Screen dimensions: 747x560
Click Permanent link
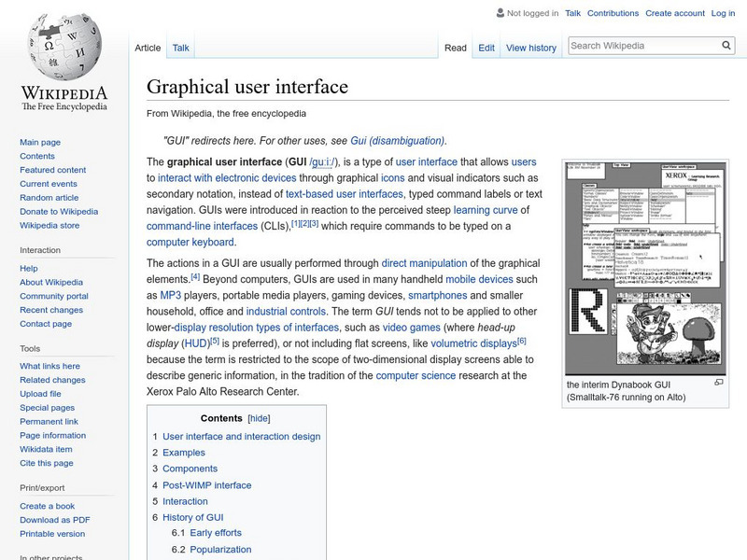[49, 421]
